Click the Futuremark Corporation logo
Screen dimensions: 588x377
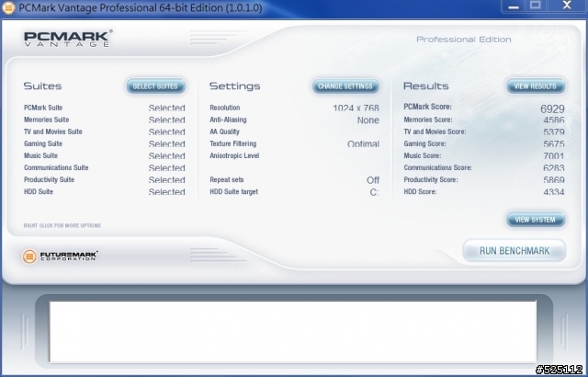click(60, 257)
